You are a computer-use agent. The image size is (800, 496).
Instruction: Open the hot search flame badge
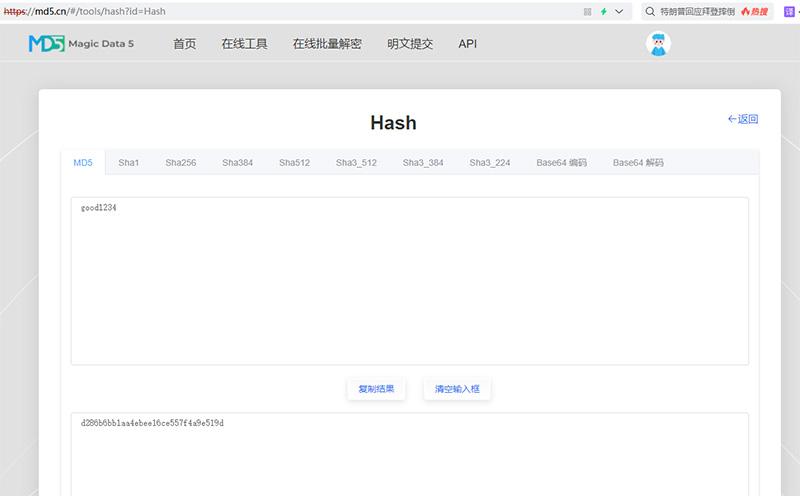pos(755,11)
